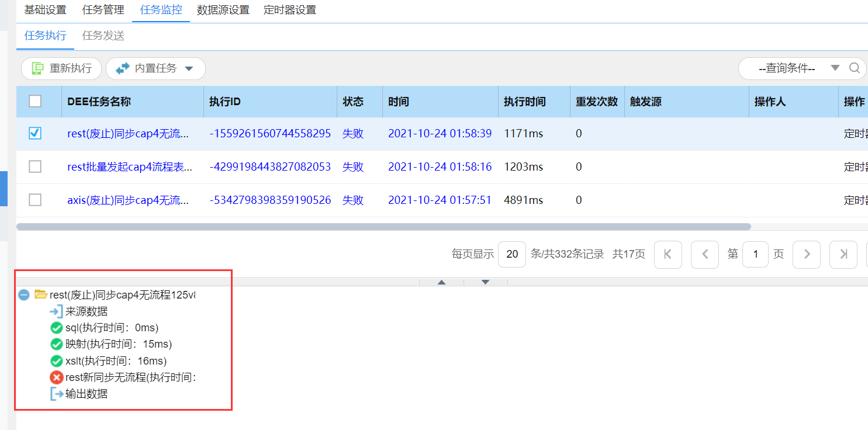
Task: Go to the last page of records
Action: pyautogui.click(x=843, y=254)
